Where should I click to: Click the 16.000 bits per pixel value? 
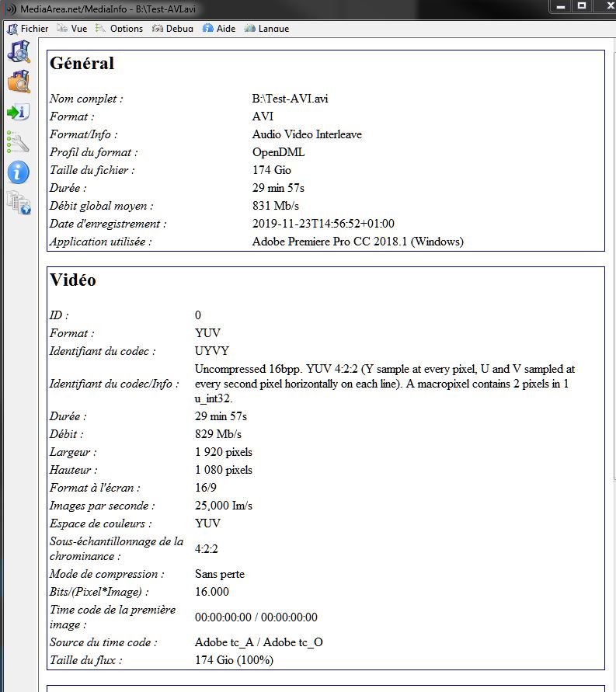coord(212,592)
